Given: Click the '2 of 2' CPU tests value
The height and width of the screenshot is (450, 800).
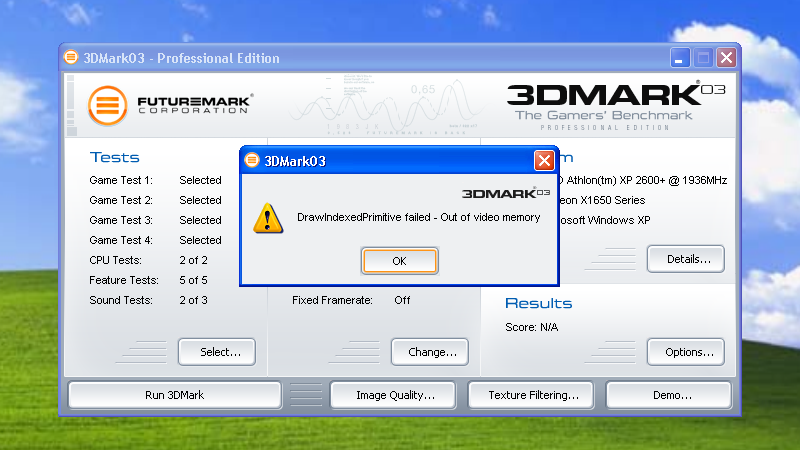Looking at the screenshot, I should [193, 260].
